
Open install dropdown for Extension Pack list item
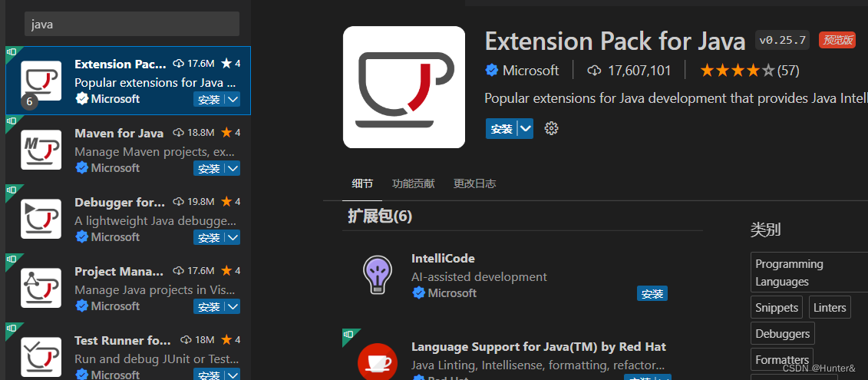point(233,100)
